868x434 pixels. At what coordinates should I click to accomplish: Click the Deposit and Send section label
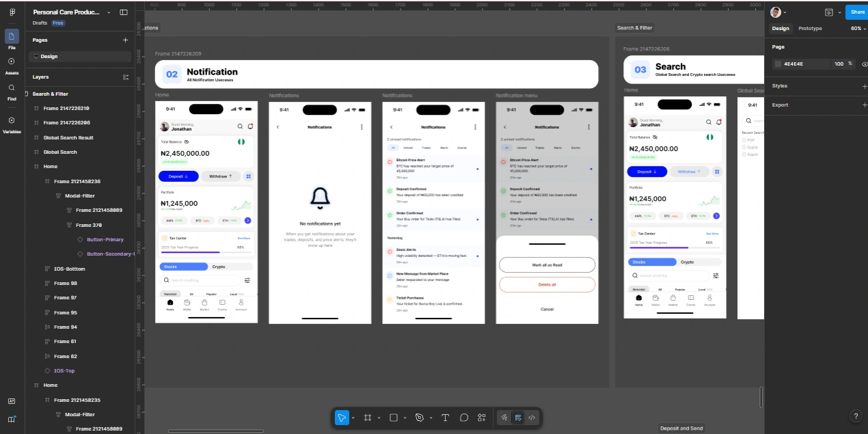click(681, 429)
